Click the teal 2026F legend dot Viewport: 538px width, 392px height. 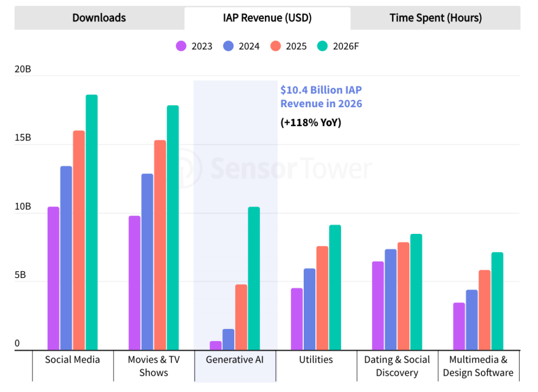(323, 46)
